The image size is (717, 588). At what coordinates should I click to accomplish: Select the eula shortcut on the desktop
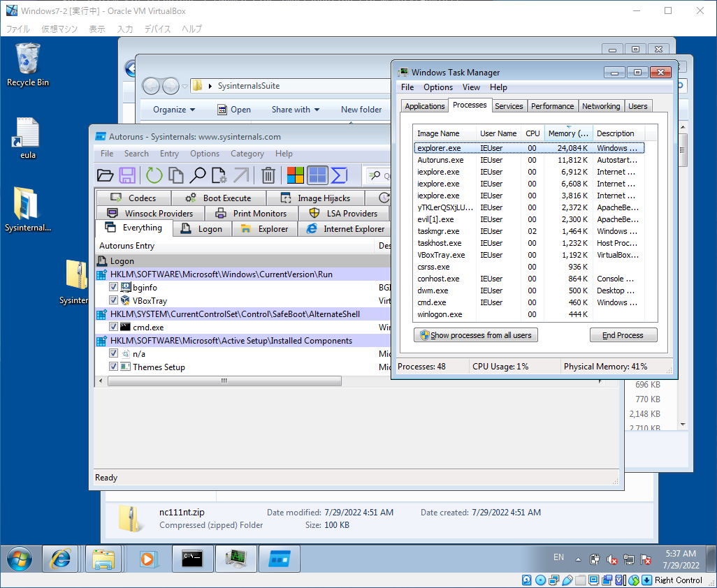click(27, 138)
